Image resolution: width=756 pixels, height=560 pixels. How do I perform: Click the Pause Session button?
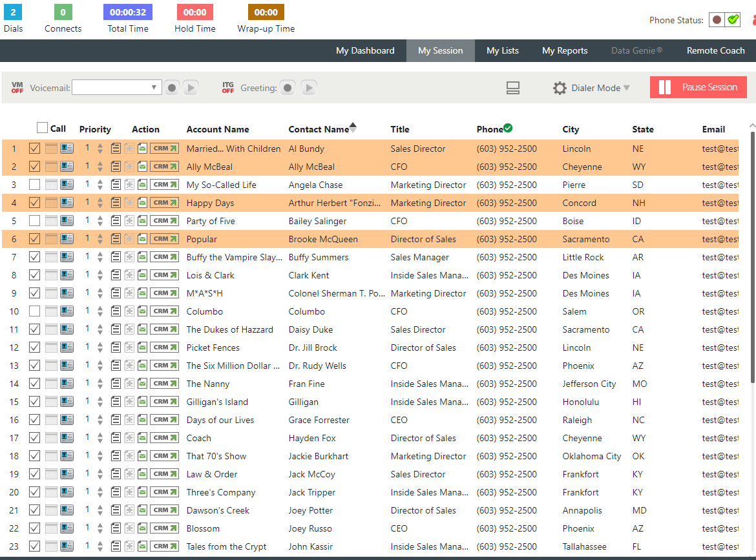tap(698, 87)
